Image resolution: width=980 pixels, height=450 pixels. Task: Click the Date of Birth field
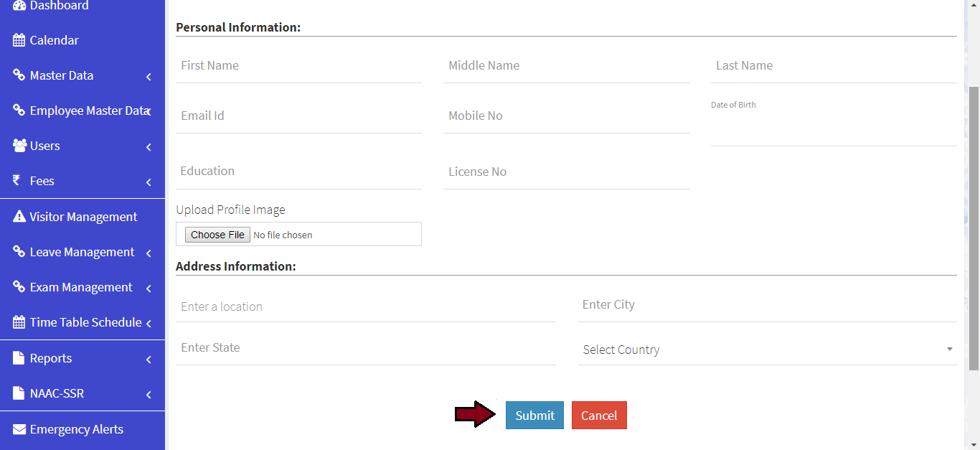pos(833,131)
